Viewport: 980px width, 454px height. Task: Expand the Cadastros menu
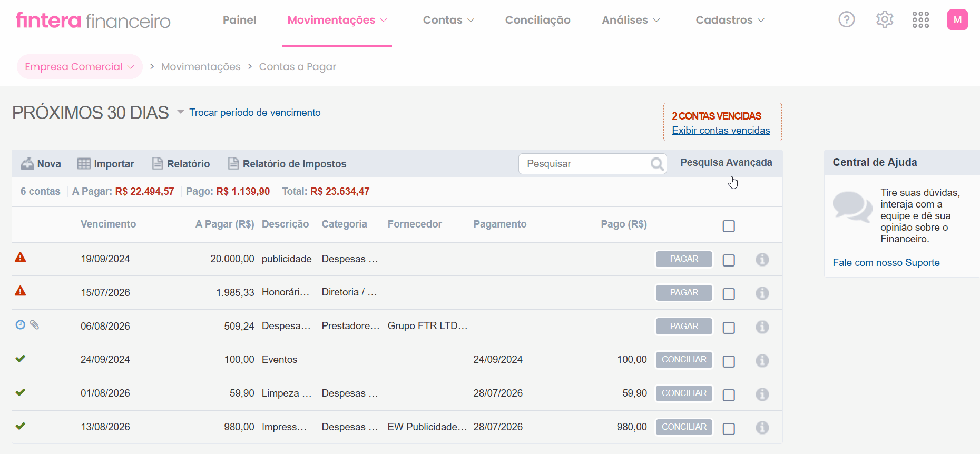pyautogui.click(x=730, y=20)
